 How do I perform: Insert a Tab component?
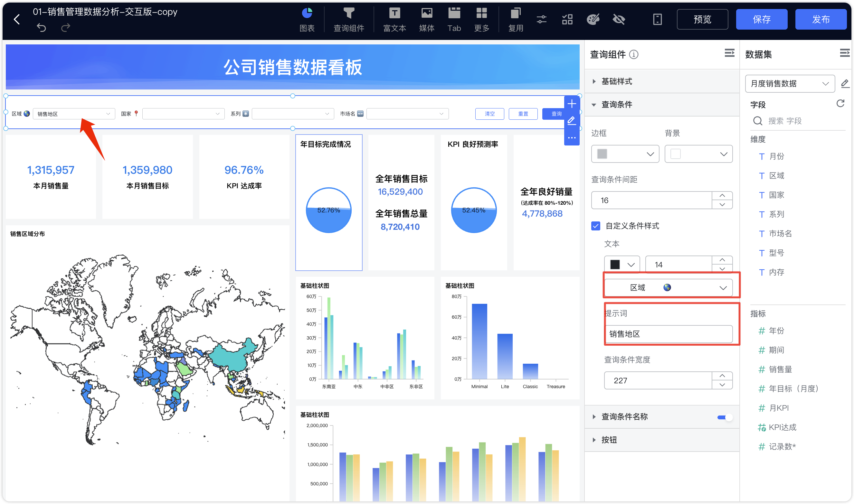[454, 20]
